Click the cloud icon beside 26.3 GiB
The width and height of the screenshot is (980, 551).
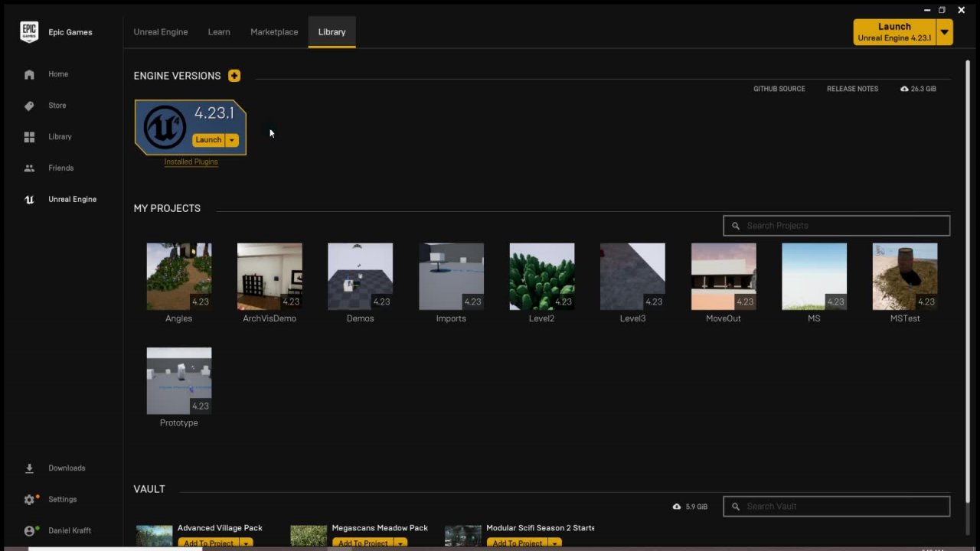(x=904, y=89)
